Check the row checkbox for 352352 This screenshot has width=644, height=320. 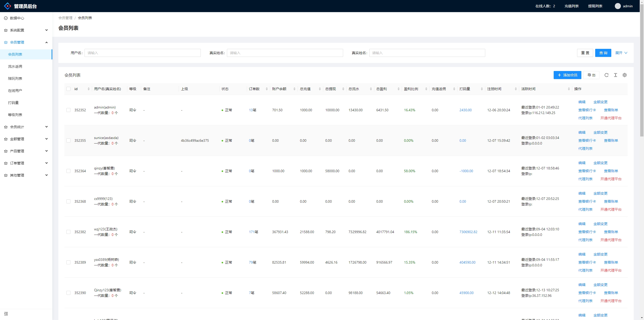click(68, 110)
